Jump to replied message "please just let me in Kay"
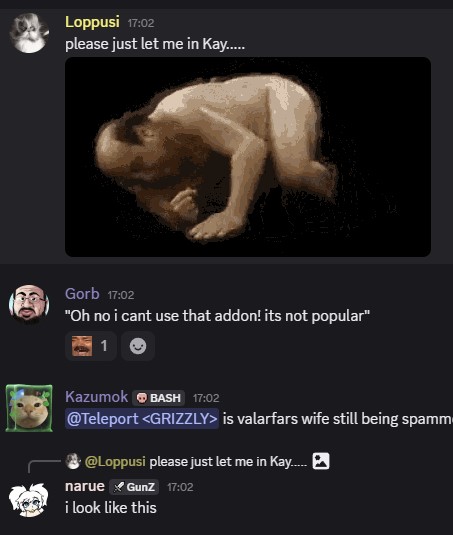 tap(228, 461)
